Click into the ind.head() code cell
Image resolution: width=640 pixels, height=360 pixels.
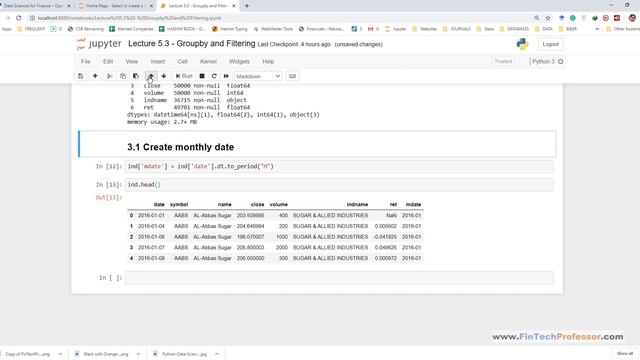pos(339,185)
